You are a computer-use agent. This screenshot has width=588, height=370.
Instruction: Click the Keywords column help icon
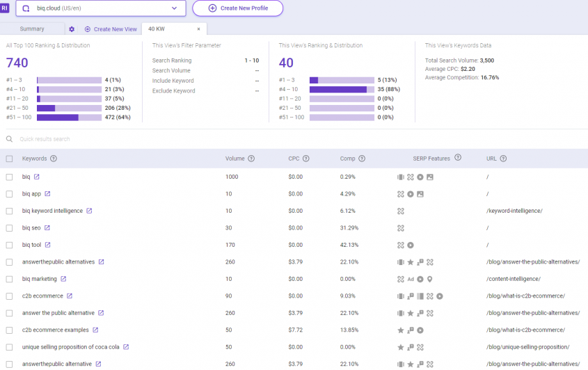(x=54, y=159)
